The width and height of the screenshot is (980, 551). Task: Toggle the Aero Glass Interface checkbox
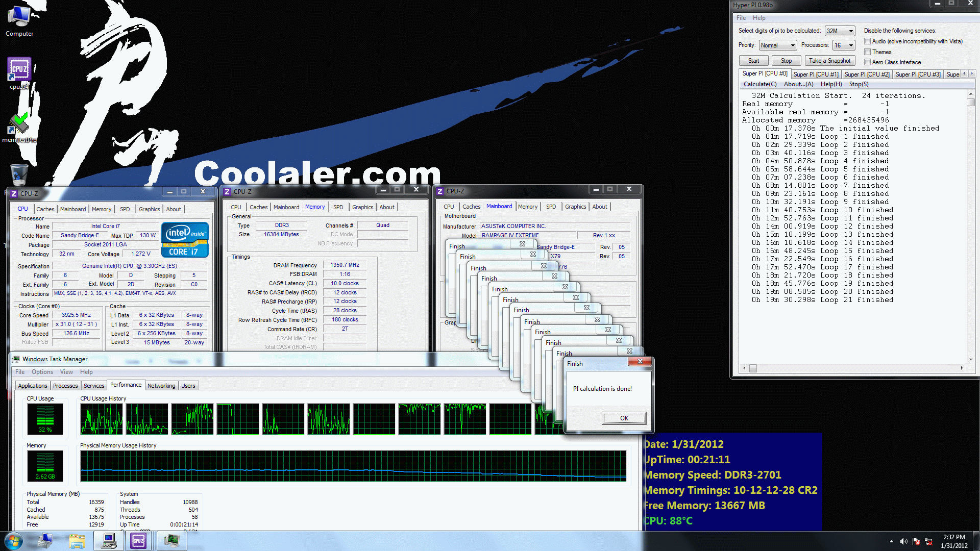(x=867, y=62)
